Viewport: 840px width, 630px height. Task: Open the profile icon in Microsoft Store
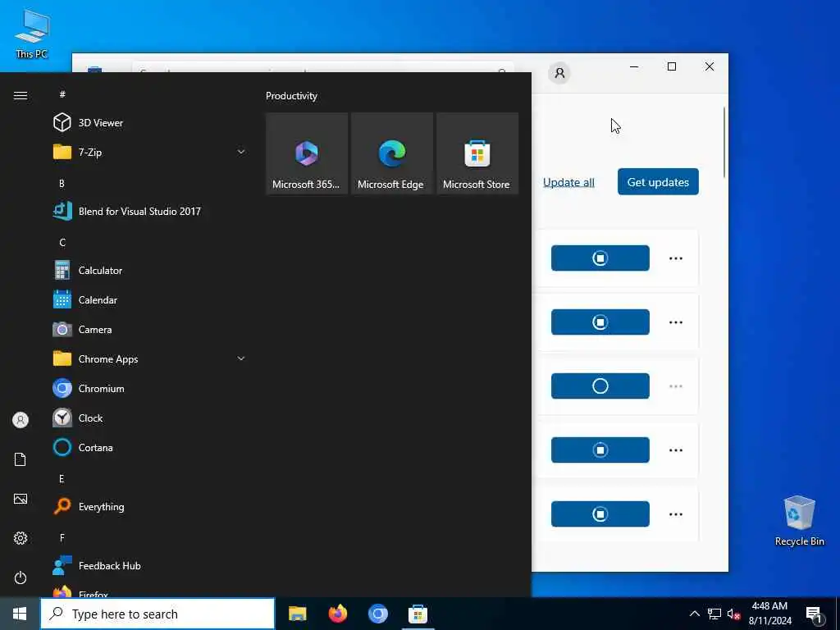pyautogui.click(x=559, y=73)
